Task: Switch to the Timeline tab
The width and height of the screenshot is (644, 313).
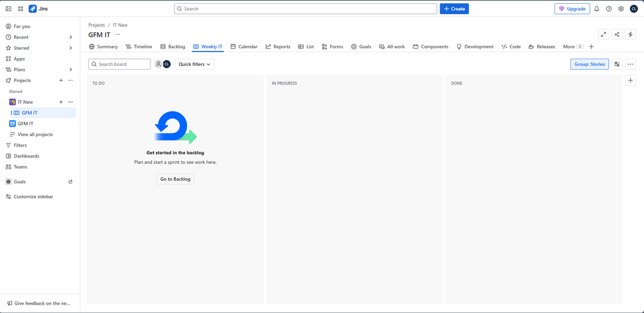Action: coord(139,47)
